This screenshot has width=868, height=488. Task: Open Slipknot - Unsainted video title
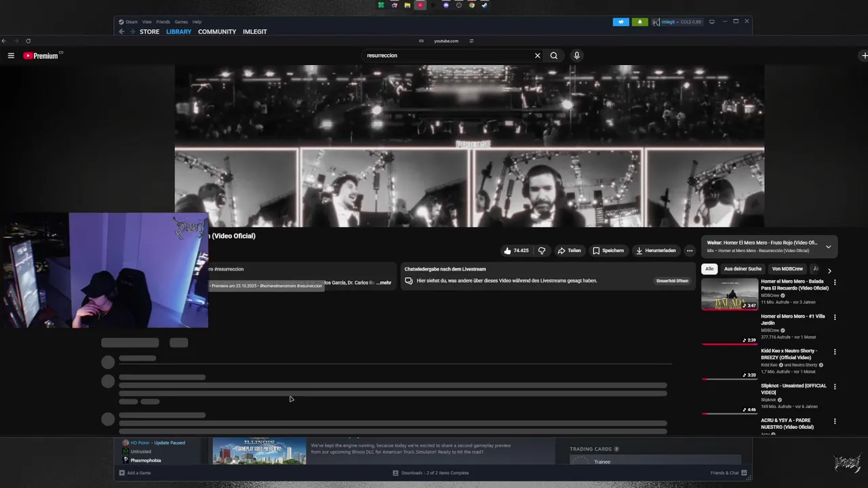(793, 389)
